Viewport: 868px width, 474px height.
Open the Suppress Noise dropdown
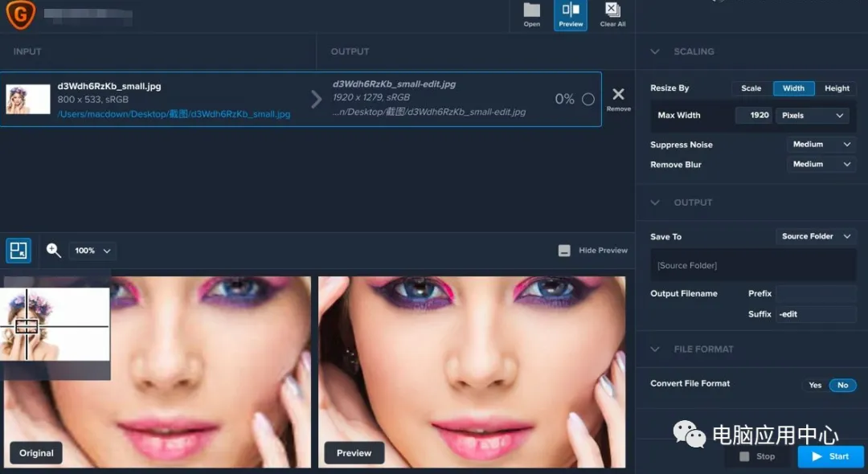(x=821, y=145)
